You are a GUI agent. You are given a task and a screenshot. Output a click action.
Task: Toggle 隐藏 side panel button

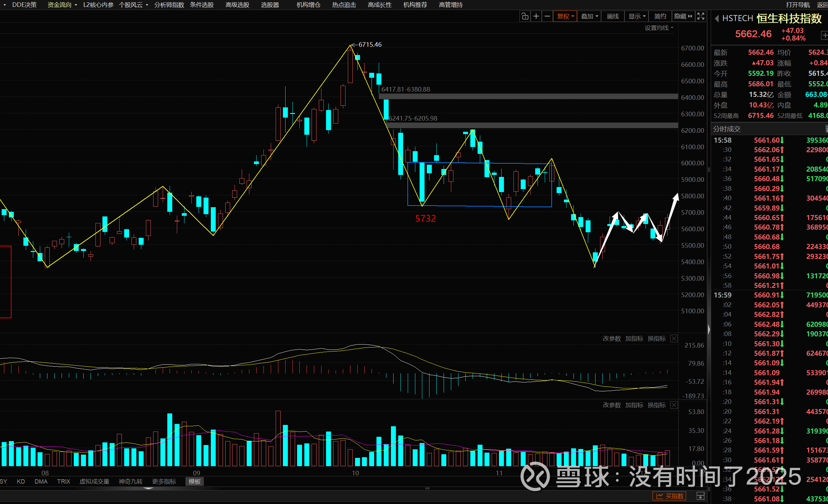click(x=683, y=16)
